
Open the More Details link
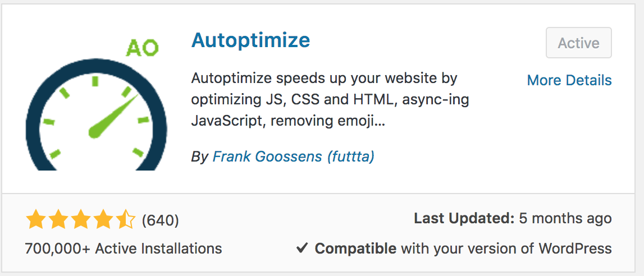click(569, 80)
